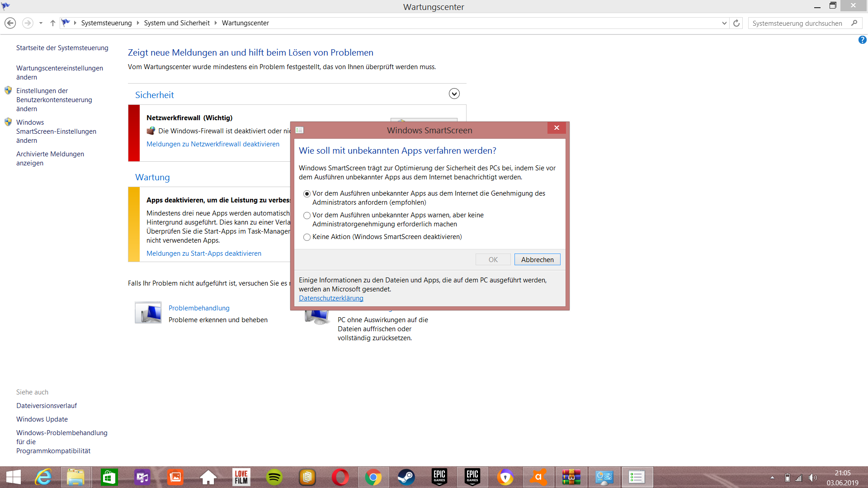The height and width of the screenshot is (488, 868).
Task: Click the Problembehandlung monitor icon
Action: [x=148, y=313]
